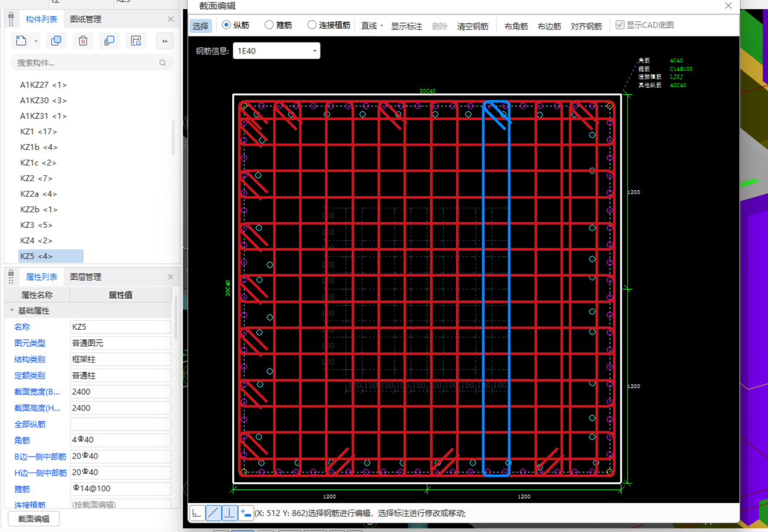Click the new component icon
The width and height of the screenshot is (768, 532).
coord(21,41)
